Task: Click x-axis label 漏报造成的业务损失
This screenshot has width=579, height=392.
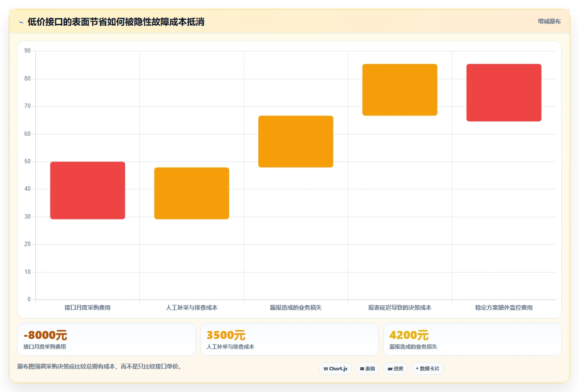Action: click(x=295, y=307)
